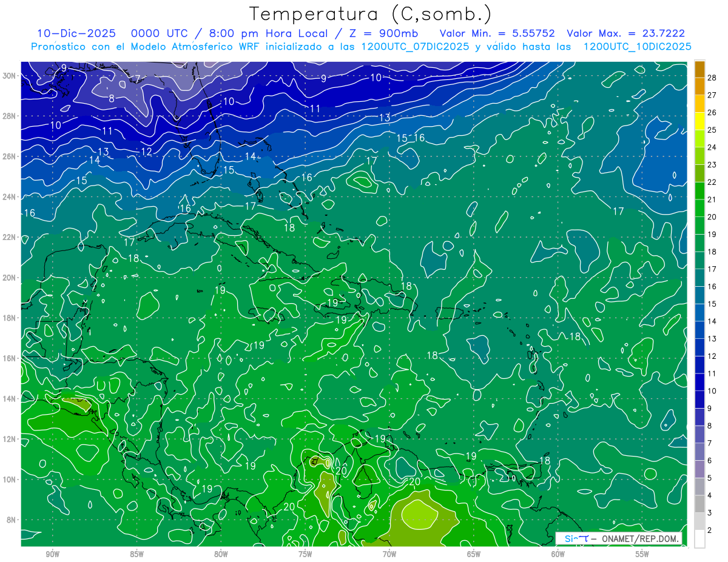This screenshot has width=728, height=562.
Task: Click the final "1200UTC_10DIC2025" validity text
Action: pos(637,47)
